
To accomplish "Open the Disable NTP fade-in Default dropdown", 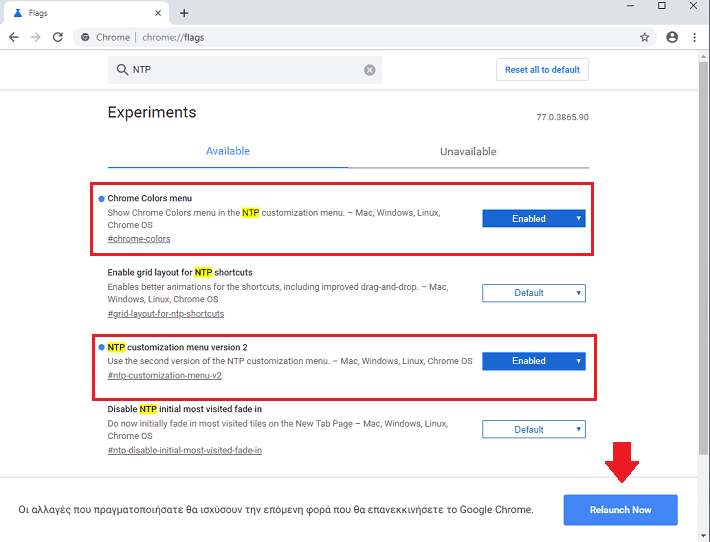I will pos(533,429).
